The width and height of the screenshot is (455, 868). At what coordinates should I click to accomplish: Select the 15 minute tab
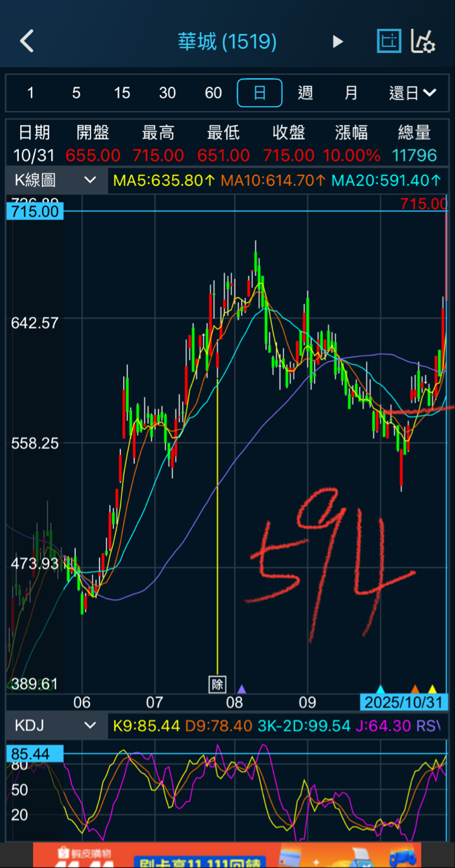tap(122, 93)
